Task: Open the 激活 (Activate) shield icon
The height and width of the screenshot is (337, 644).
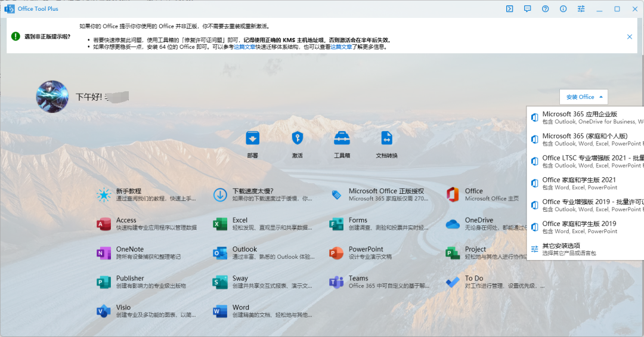Action: (x=298, y=138)
